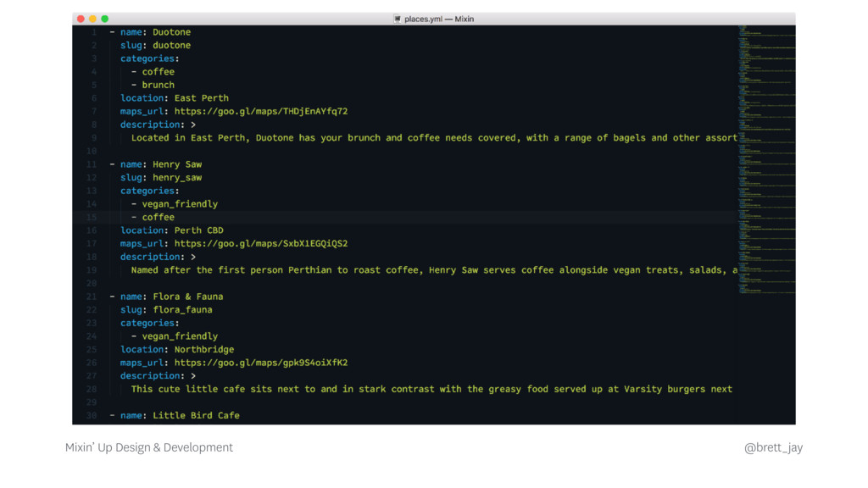Click the 'This cute little cafe' description text
868x488 pixels.
point(431,389)
